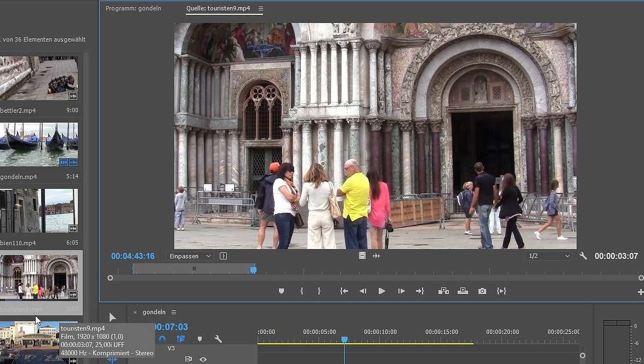Export a frame with the camera icon
The image size is (644, 364).
pos(482,291)
